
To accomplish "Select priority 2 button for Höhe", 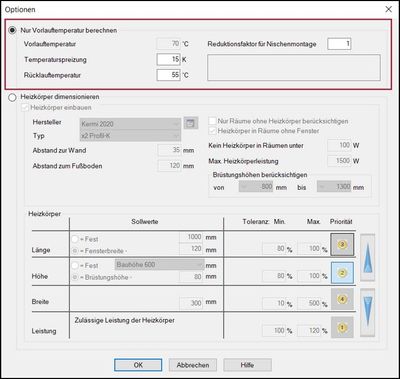I will [x=342, y=273].
